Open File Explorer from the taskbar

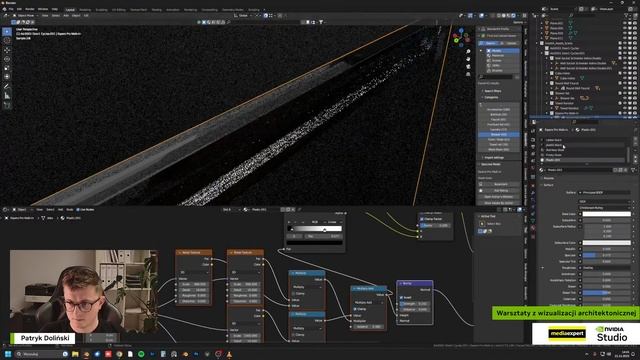click(75, 354)
